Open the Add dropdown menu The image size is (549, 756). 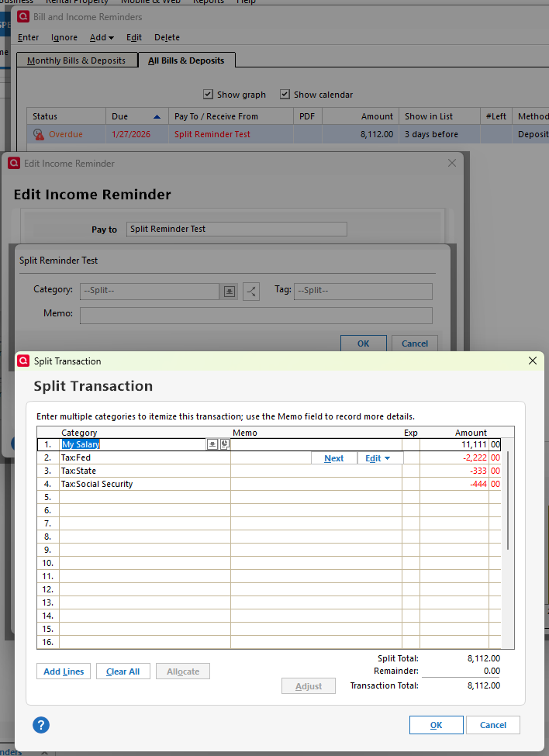(x=102, y=37)
